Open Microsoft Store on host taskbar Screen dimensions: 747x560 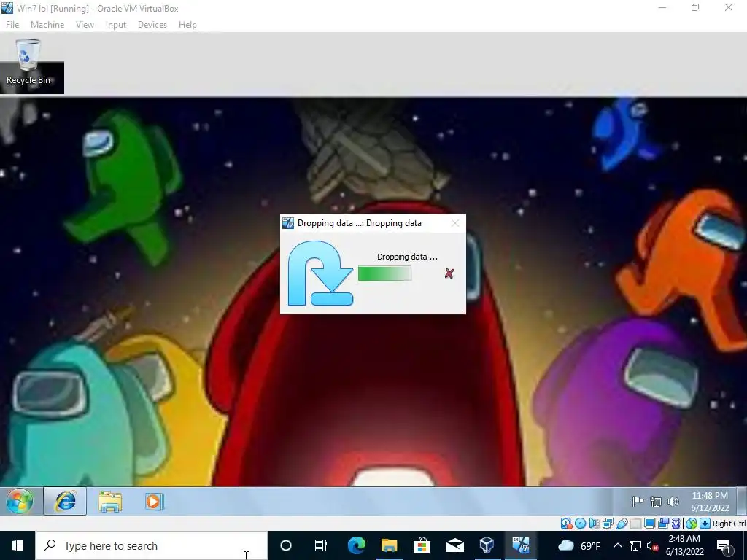pyautogui.click(x=422, y=545)
